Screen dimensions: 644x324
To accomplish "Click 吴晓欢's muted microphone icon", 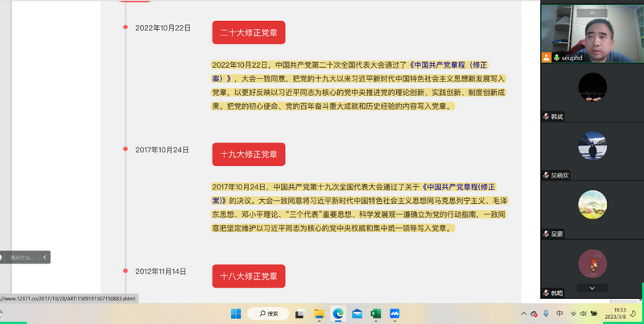I will [547, 175].
